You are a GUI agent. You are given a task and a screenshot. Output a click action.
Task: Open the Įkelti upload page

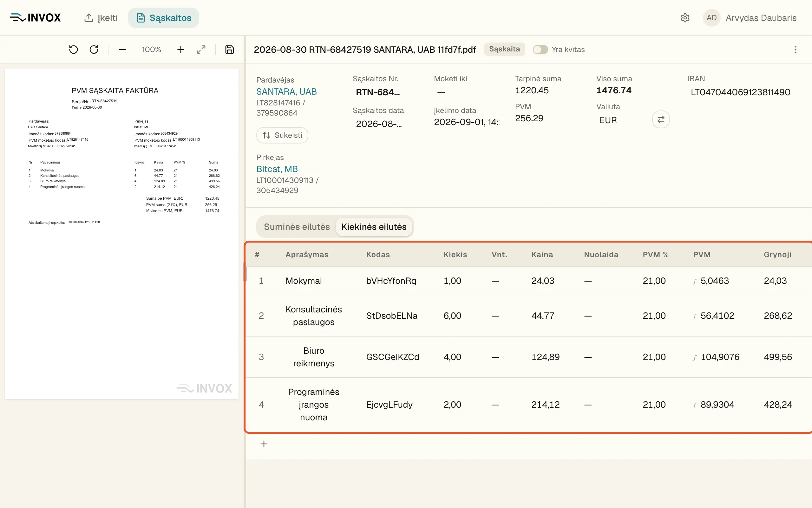[101, 18]
